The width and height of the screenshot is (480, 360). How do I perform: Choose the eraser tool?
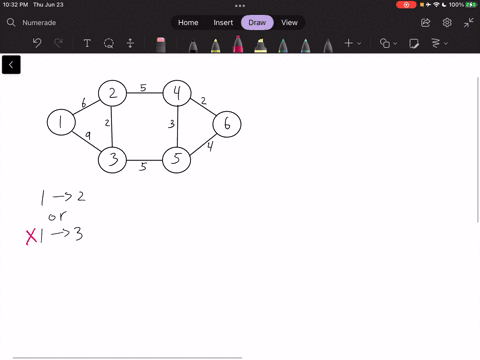click(161, 44)
